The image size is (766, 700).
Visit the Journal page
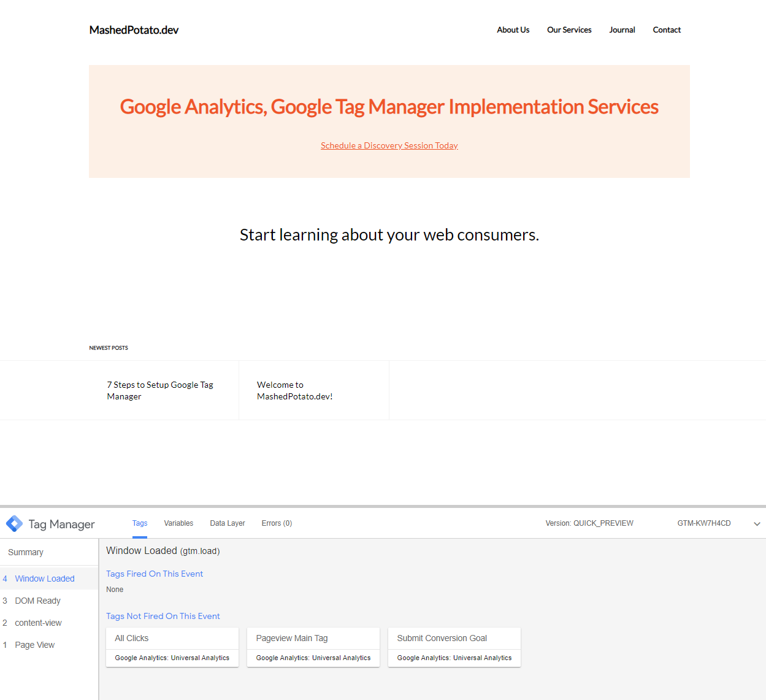coord(622,29)
